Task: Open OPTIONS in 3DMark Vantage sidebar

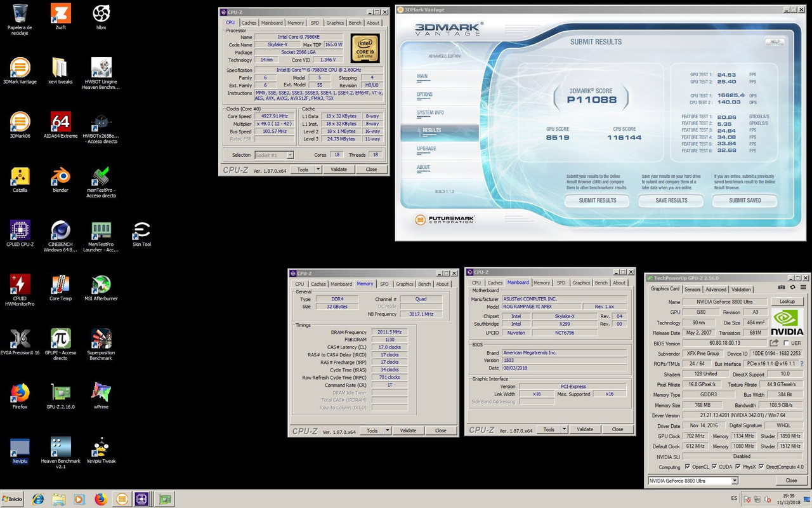Action: click(x=424, y=95)
